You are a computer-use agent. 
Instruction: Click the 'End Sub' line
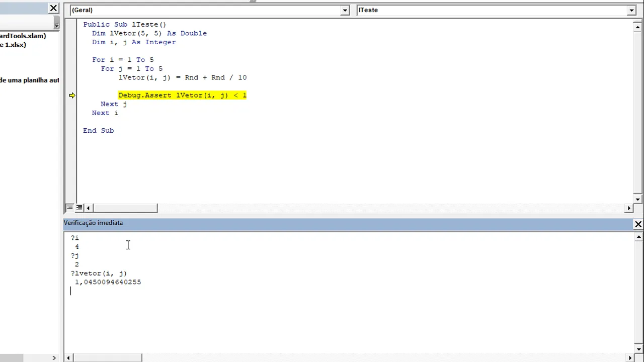pyautogui.click(x=99, y=130)
